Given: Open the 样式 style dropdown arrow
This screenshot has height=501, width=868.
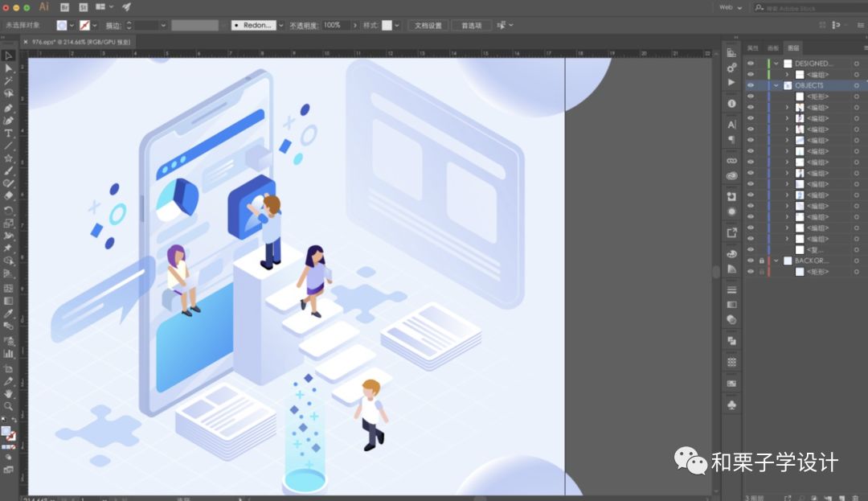Looking at the screenshot, I should [x=396, y=26].
